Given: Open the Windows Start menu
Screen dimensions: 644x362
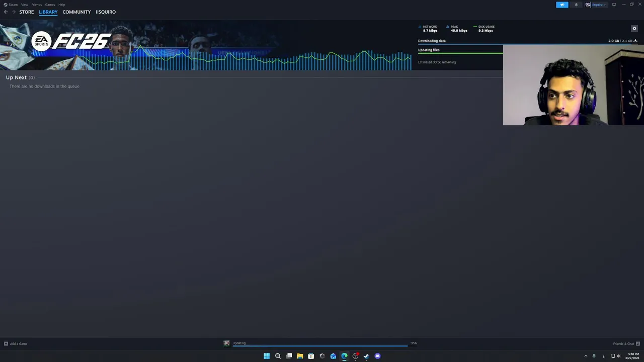Looking at the screenshot, I should (x=267, y=356).
